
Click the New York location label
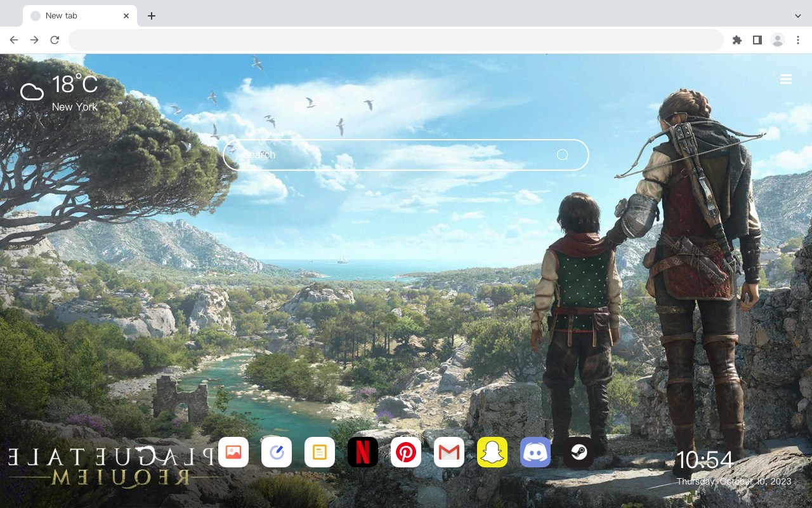(x=75, y=107)
